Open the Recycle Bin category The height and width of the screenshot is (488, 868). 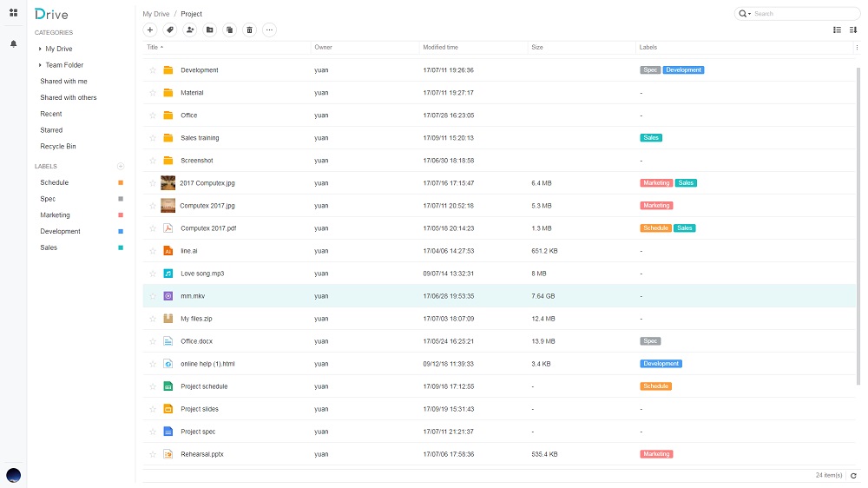(58, 147)
